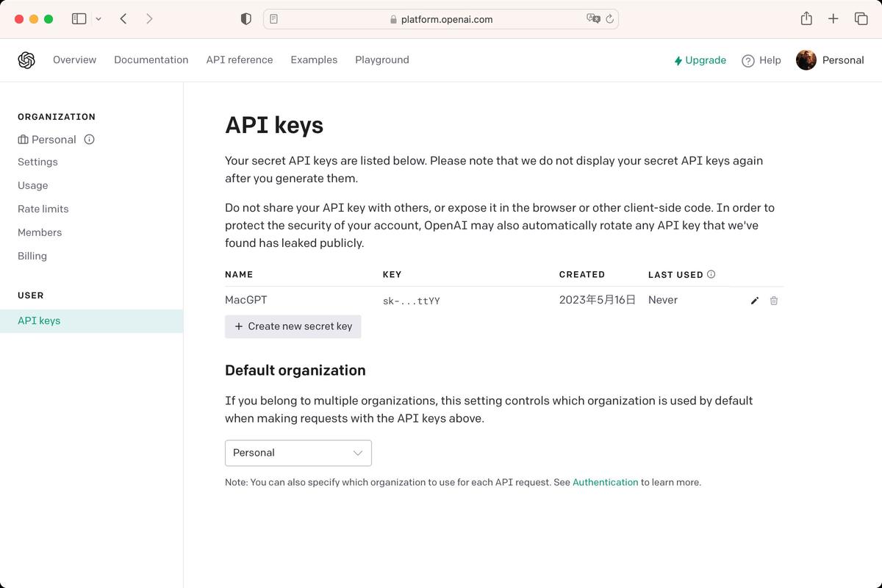
Task: Open the Playground tab
Action: click(382, 60)
